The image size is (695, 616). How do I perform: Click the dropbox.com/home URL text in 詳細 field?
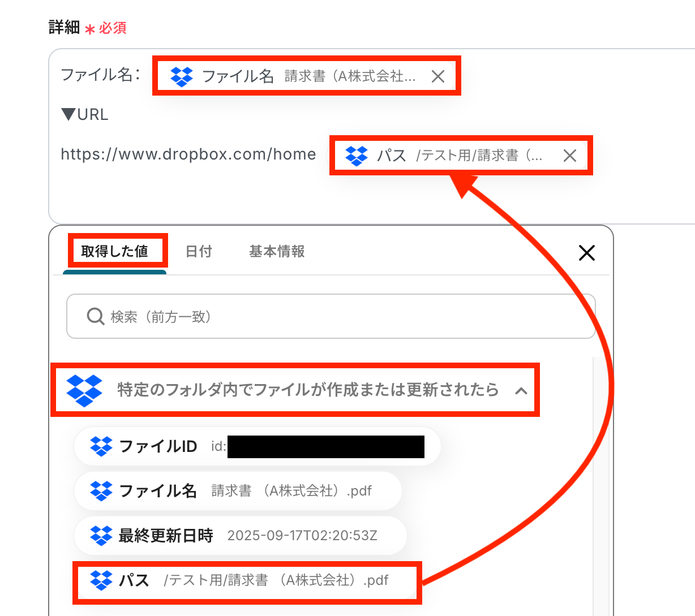click(188, 154)
